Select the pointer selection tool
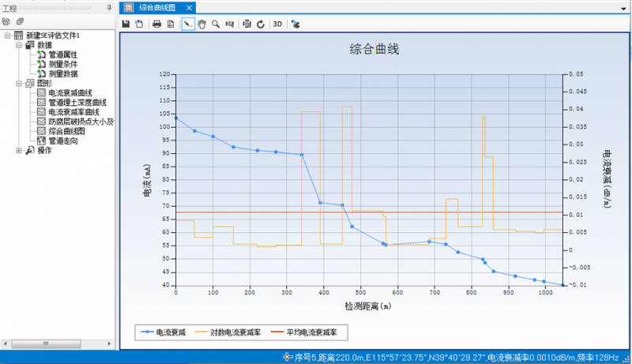Viewport: 632px width, 364px height. coord(188,24)
